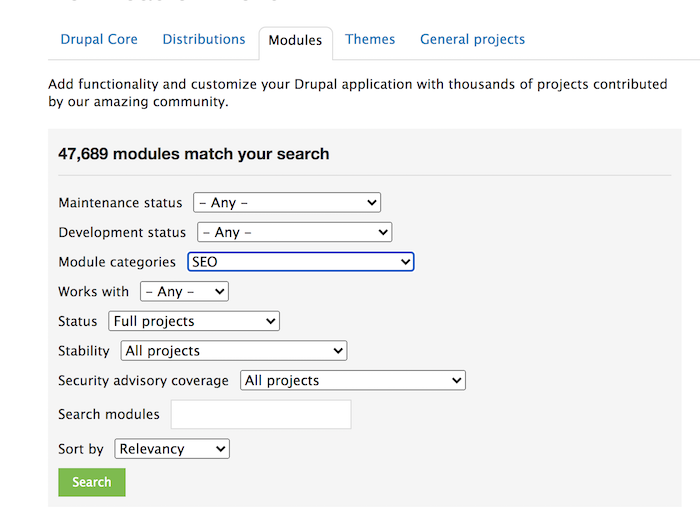700x511 pixels.
Task: Open the Sort by Relevancy dropdown
Action: (x=172, y=449)
